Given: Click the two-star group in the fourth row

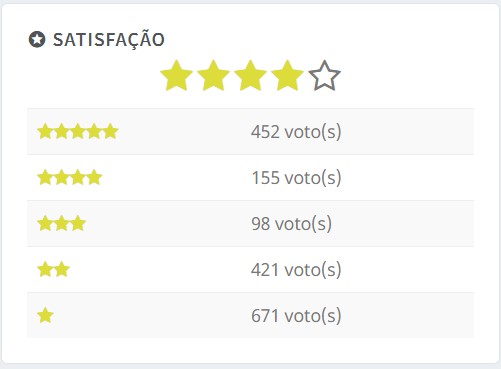Looking at the screenshot, I should tap(53, 269).
